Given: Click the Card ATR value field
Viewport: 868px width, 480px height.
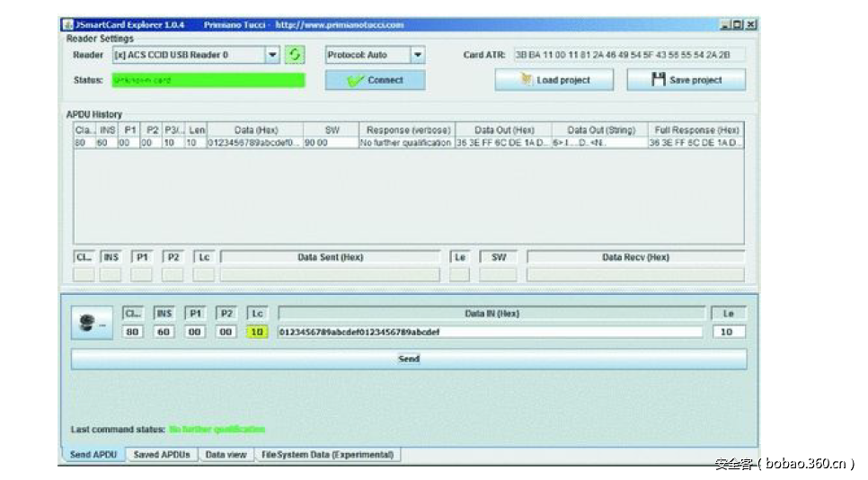Looking at the screenshot, I should (629, 56).
